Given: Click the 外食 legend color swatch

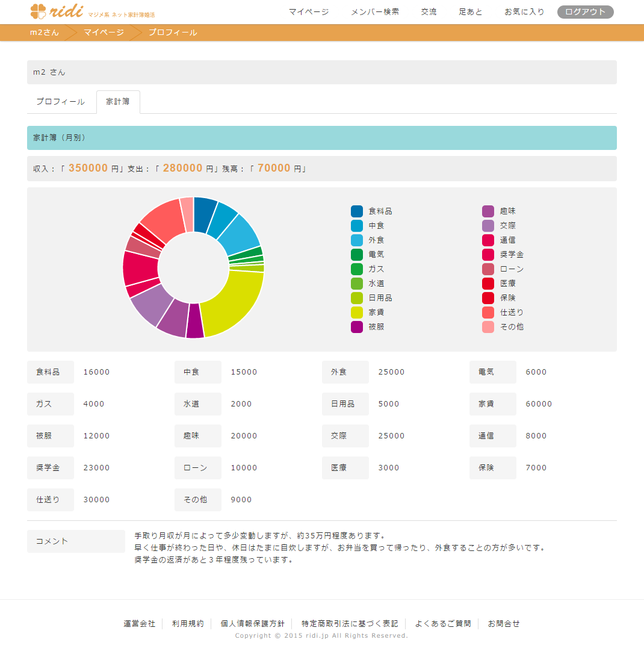Looking at the screenshot, I should point(357,240).
